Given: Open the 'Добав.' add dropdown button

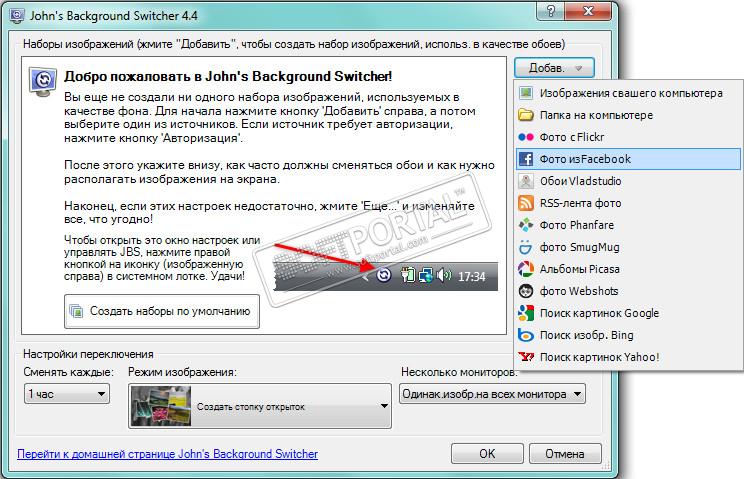Looking at the screenshot, I should click(x=554, y=68).
